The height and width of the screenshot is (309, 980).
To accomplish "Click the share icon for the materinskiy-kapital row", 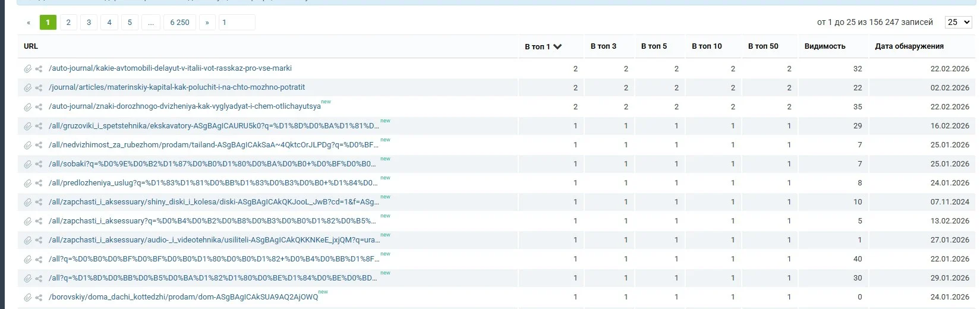I will [39, 88].
